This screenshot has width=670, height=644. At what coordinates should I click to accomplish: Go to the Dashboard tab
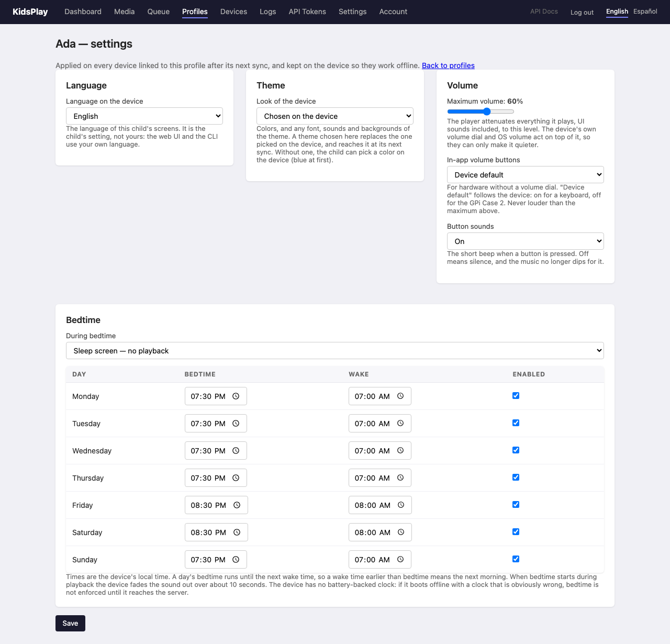click(x=83, y=12)
